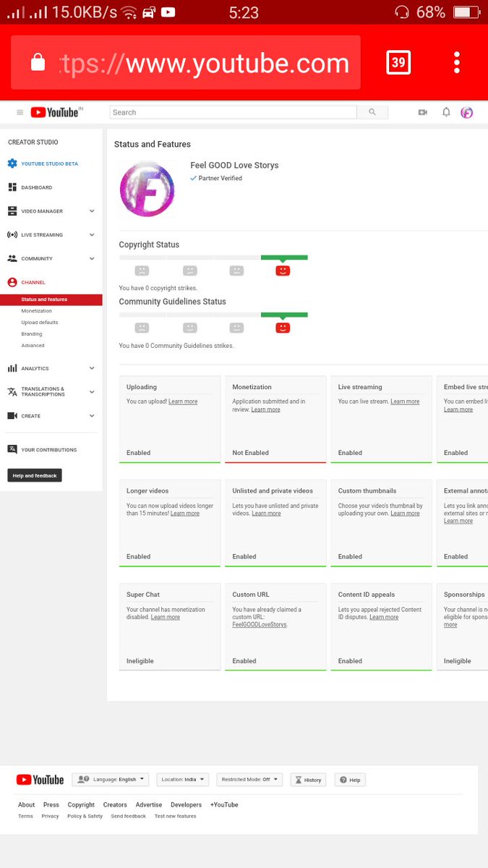This screenshot has height=868, width=488.
Task: Click the Create camera icon in sidebar
Action: 12,416
